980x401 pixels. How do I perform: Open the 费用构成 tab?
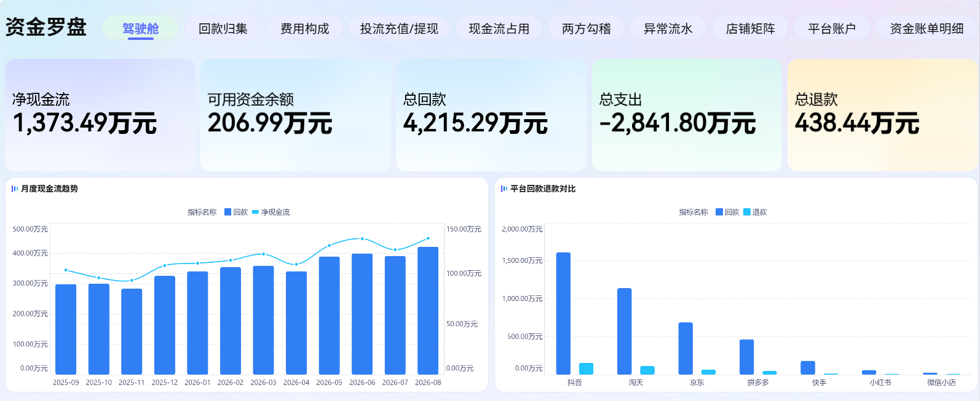[305, 28]
